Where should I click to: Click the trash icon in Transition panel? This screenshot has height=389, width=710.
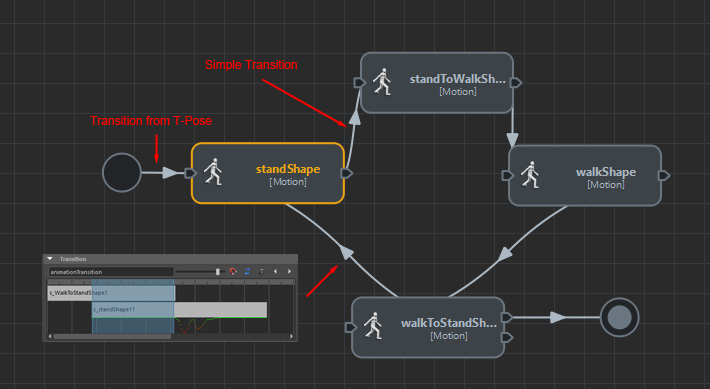pyautogui.click(x=261, y=271)
